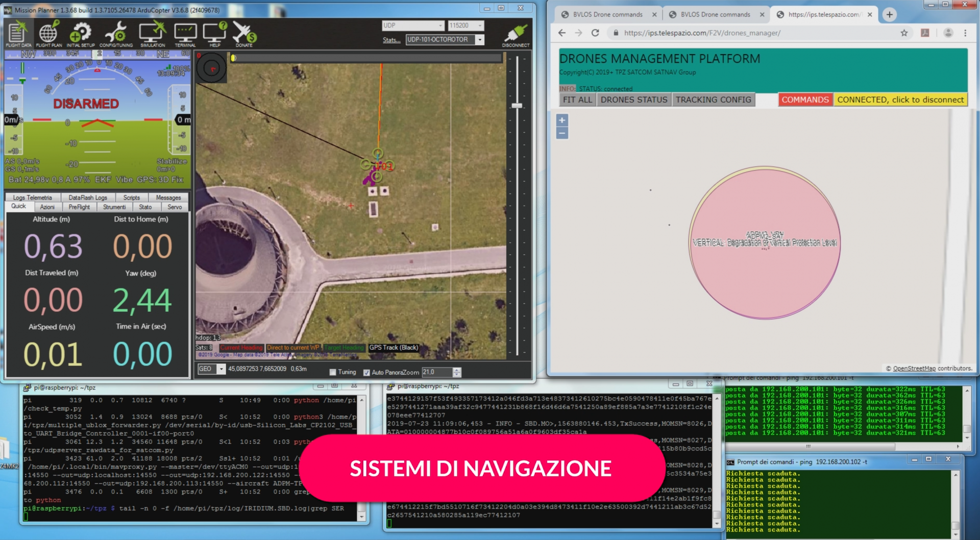Open the DataFlash Logs tab
The height and width of the screenshot is (540, 980).
coord(88,198)
